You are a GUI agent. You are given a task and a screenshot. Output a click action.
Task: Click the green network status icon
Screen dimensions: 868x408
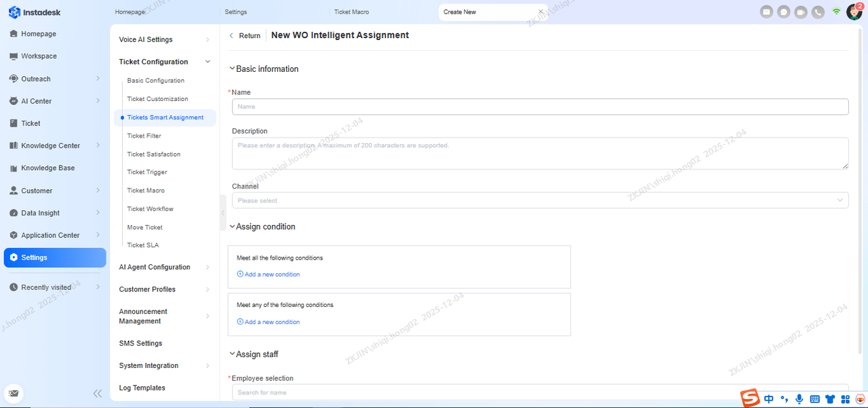837,12
